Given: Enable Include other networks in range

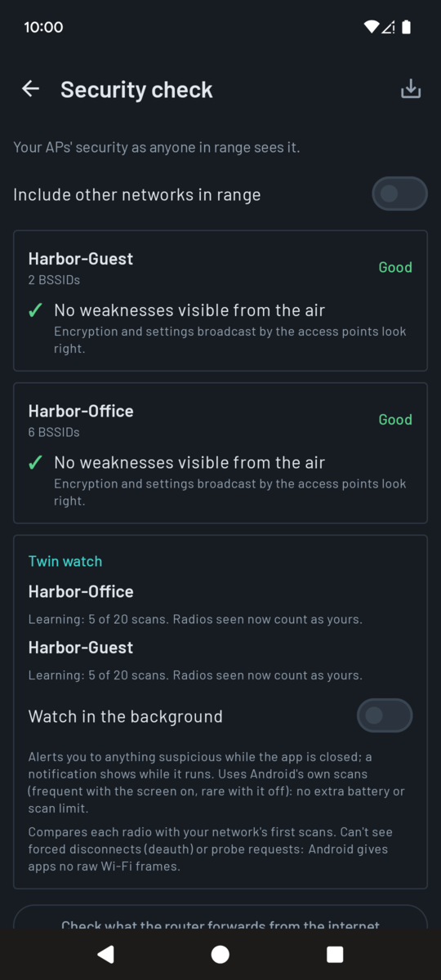Looking at the screenshot, I should tap(399, 194).
